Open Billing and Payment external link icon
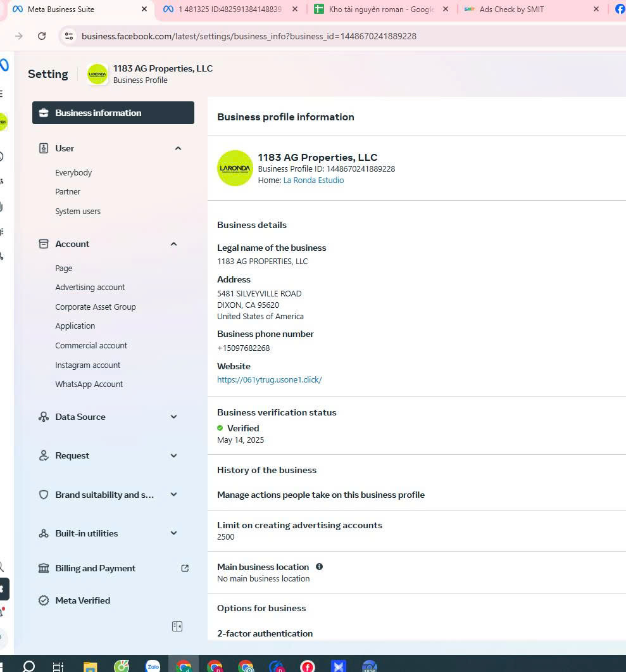 tap(185, 568)
